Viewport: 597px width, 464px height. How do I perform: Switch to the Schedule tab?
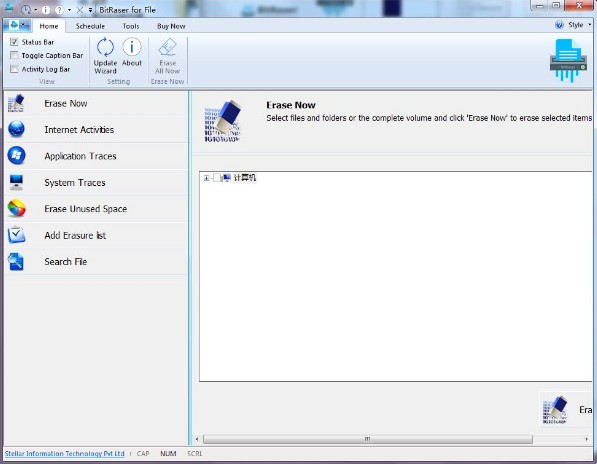coord(90,26)
